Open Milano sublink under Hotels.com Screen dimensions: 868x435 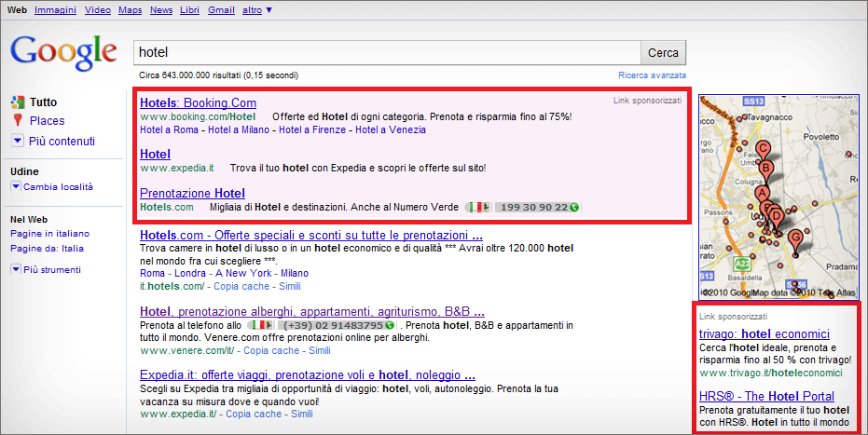[295, 273]
